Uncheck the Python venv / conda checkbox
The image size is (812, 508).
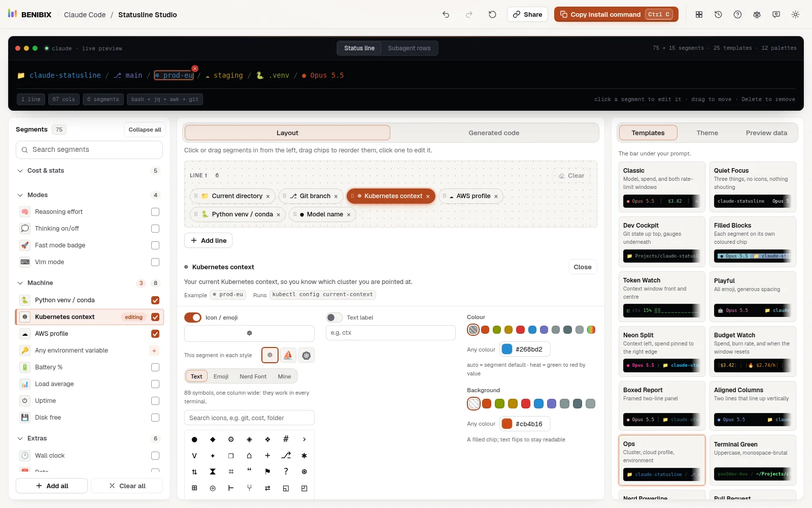pos(155,300)
